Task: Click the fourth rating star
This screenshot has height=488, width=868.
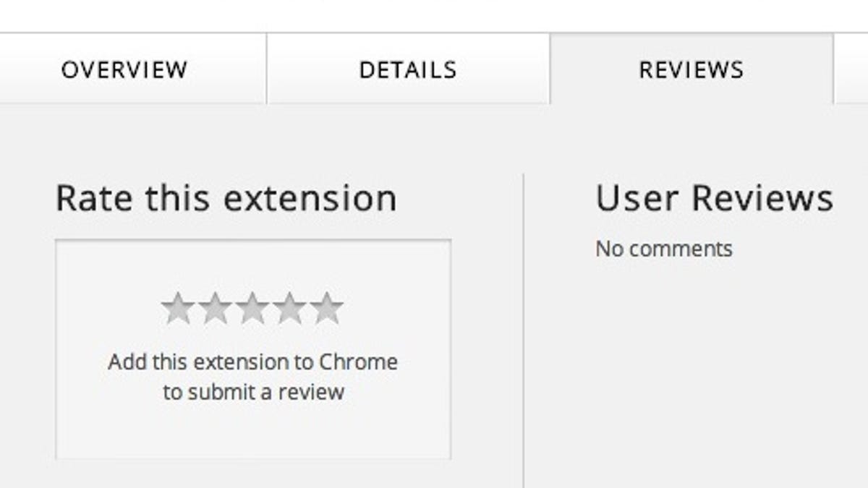Action: [290, 308]
